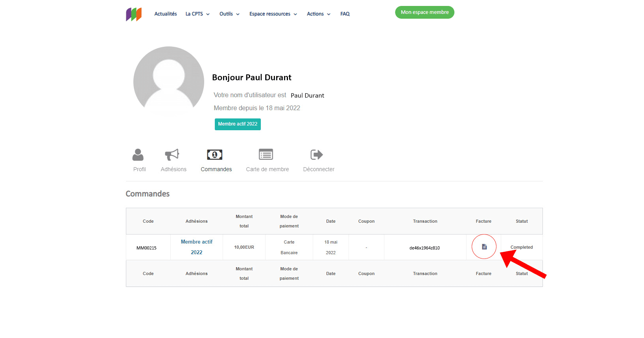This screenshot has width=644, height=338.
Task: Expand the La CPTS dropdown menu
Action: [197, 14]
